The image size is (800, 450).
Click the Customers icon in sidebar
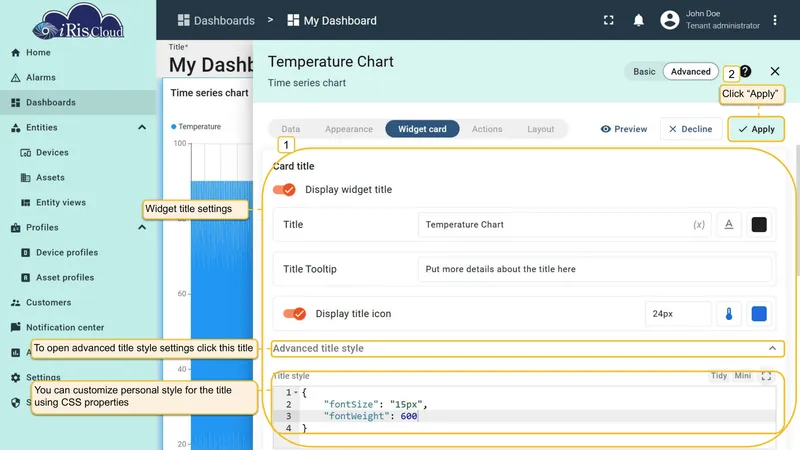click(15, 303)
